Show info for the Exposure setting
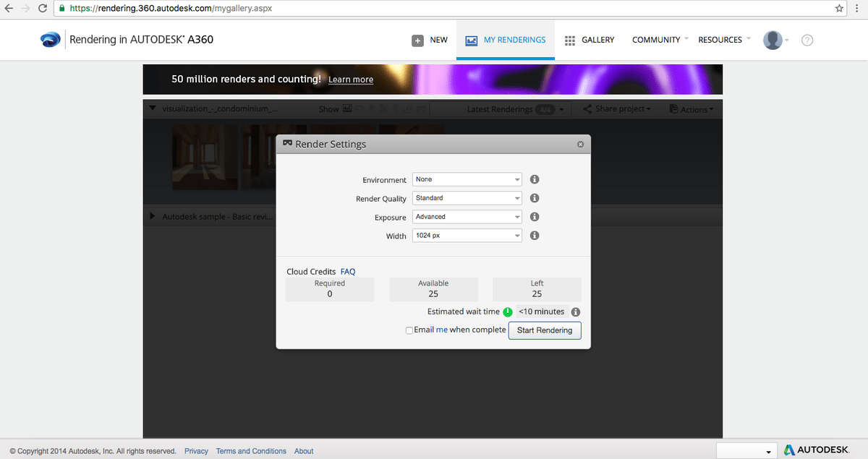This screenshot has height=459, width=868. [535, 217]
